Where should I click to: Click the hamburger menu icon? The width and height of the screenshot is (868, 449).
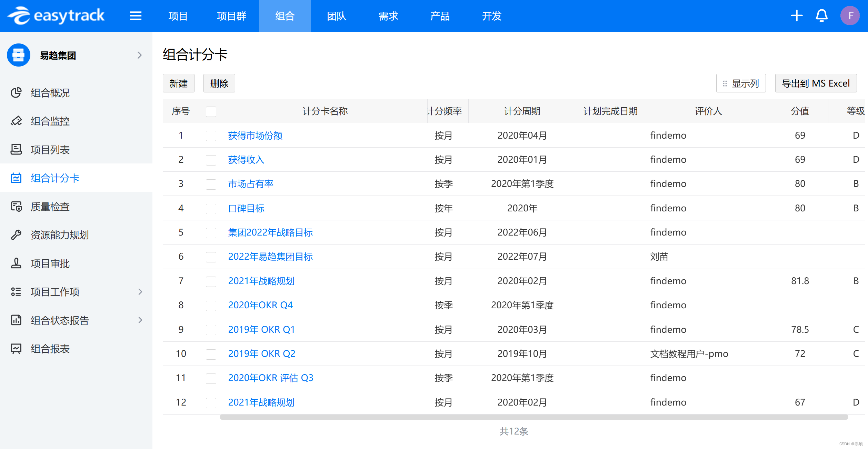136,16
